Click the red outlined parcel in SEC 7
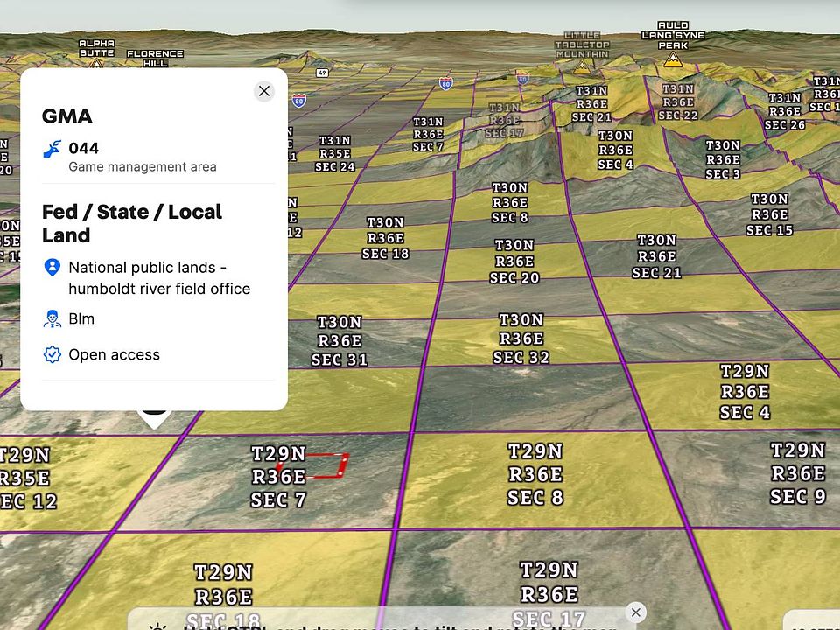This screenshot has width=840, height=630. click(317, 466)
